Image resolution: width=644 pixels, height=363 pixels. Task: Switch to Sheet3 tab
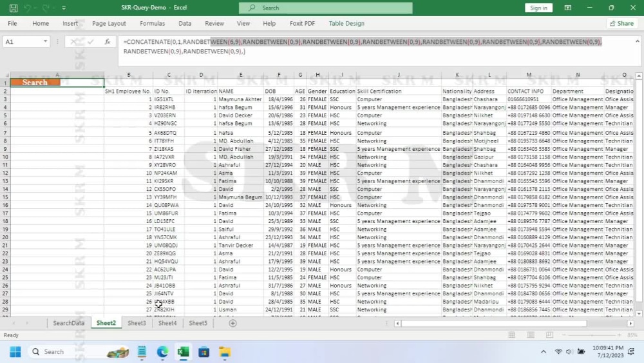[137, 323]
